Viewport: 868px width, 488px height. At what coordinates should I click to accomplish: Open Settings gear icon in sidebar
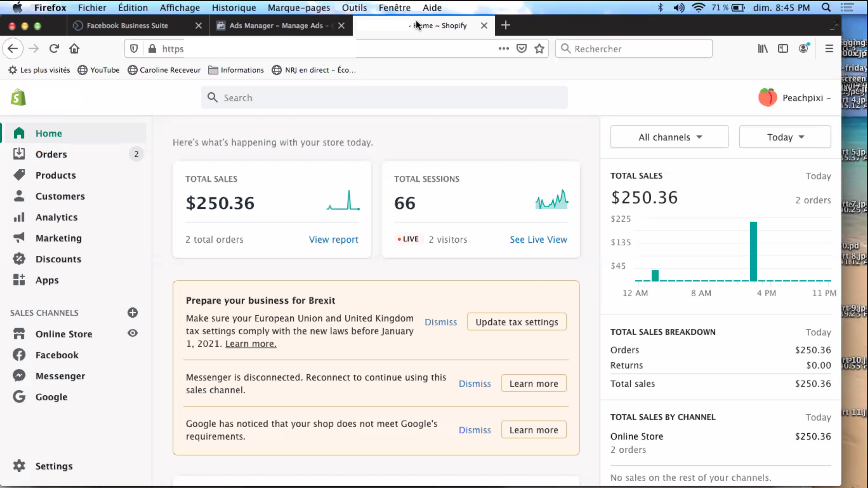tap(19, 466)
